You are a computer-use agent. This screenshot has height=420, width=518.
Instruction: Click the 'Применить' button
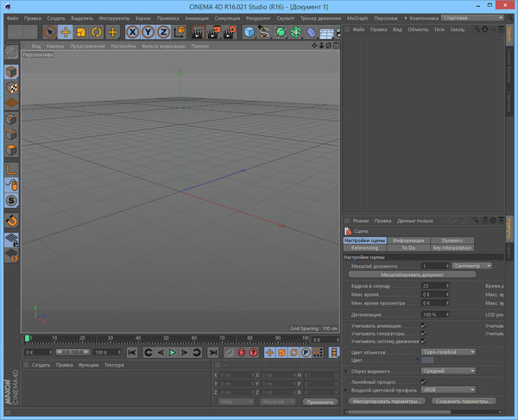click(320, 402)
